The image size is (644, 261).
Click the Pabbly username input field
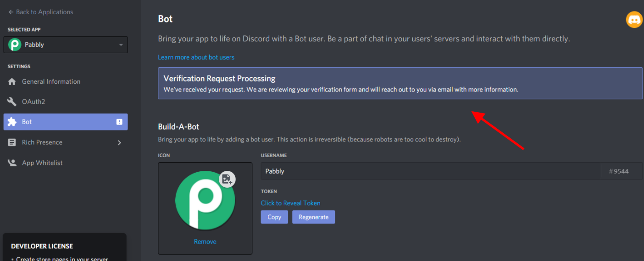[x=431, y=171]
